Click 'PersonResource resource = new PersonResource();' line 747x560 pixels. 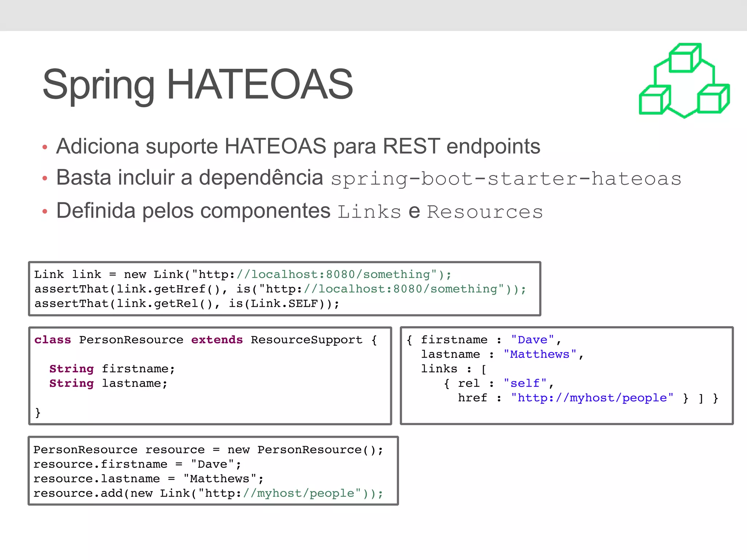coord(208,450)
